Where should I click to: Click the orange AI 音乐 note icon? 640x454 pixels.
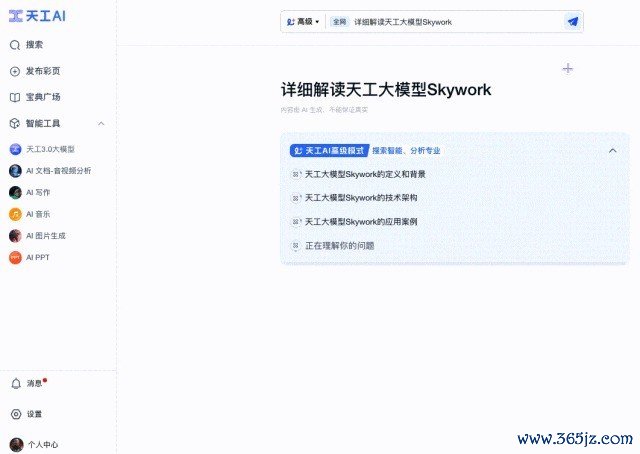coord(15,214)
